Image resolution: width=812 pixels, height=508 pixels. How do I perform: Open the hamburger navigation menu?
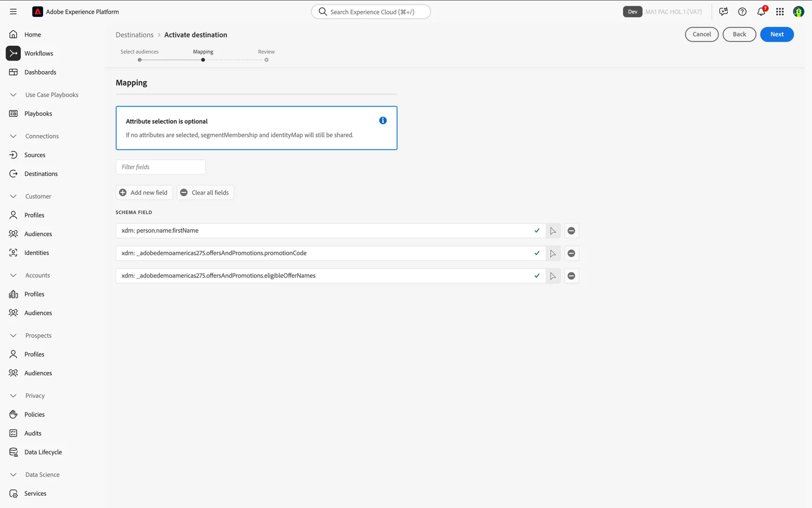click(13, 12)
